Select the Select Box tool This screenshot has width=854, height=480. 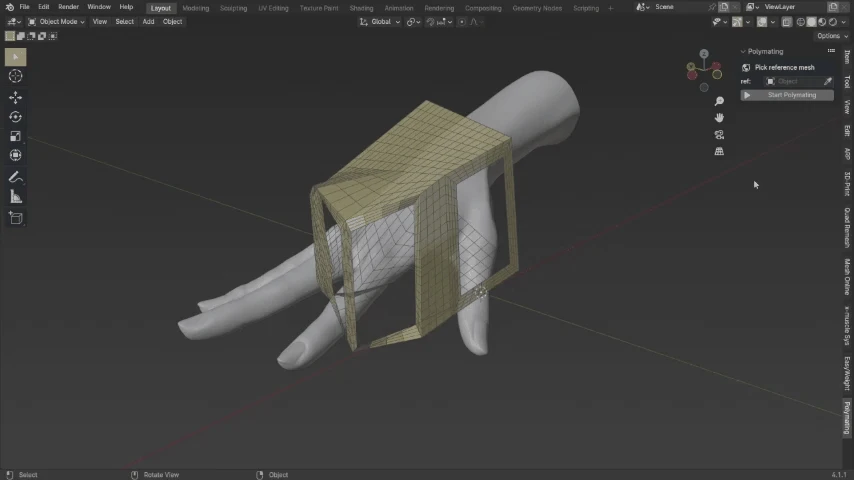15,57
